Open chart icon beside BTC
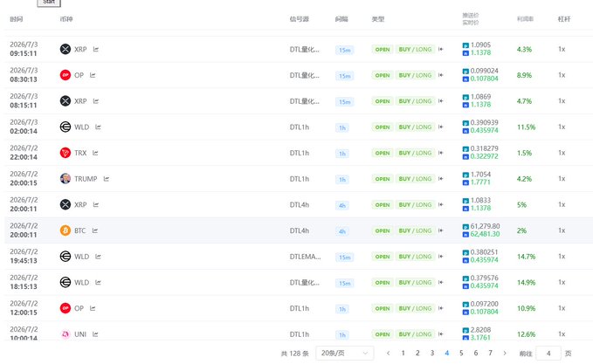593x364 pixels. coord(95,230)
